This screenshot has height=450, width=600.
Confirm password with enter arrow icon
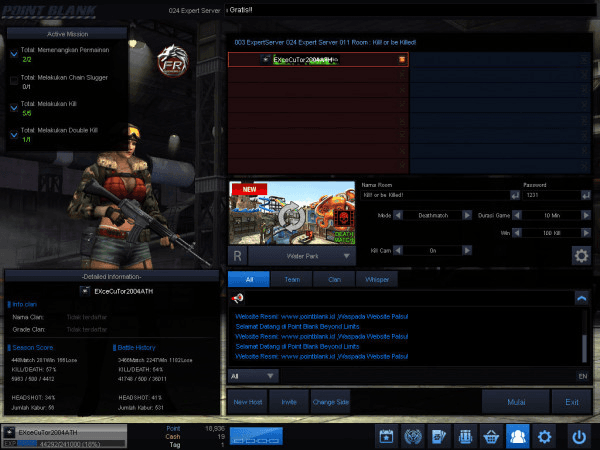click(x=586, y=195)
